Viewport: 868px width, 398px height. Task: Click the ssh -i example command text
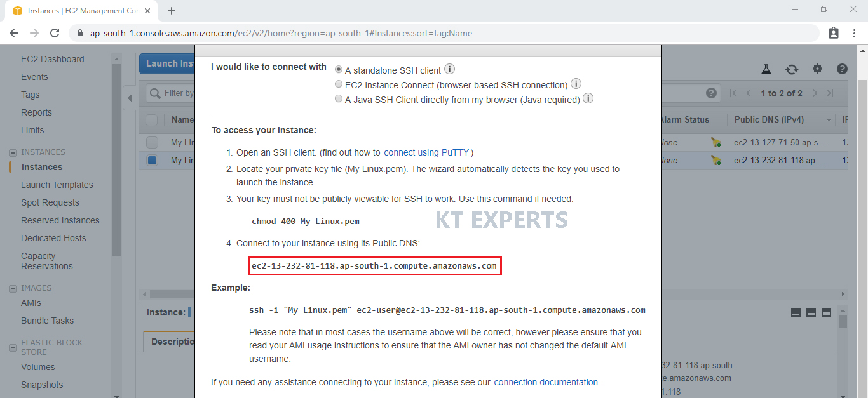[447, 310]
